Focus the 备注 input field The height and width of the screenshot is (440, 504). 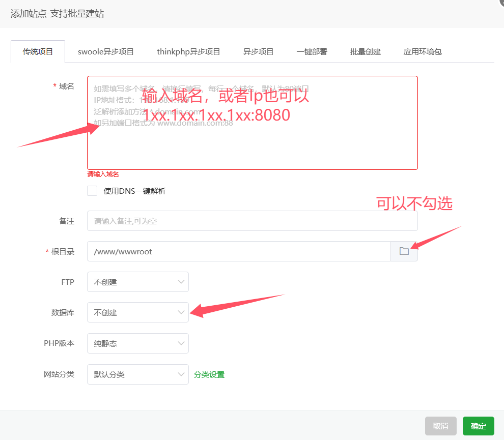[x=253, y=221]
